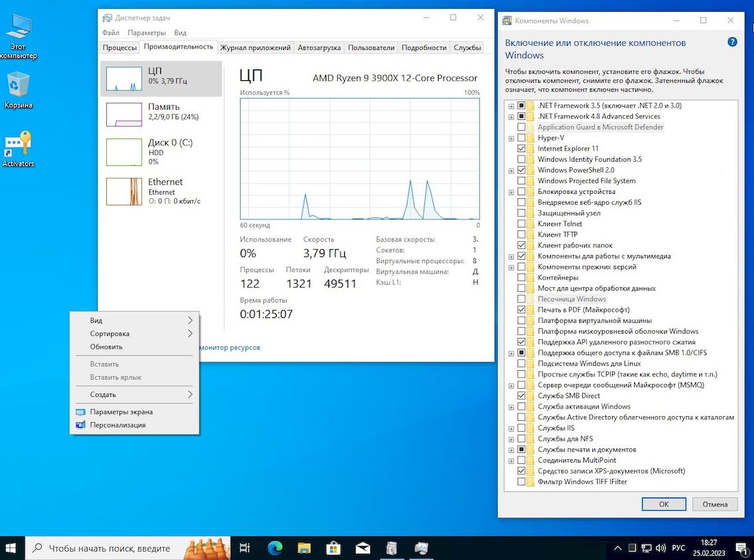Open the volume speaker tray icon
The width and height of the screenshot is (754, 560).
click(661, 548)
